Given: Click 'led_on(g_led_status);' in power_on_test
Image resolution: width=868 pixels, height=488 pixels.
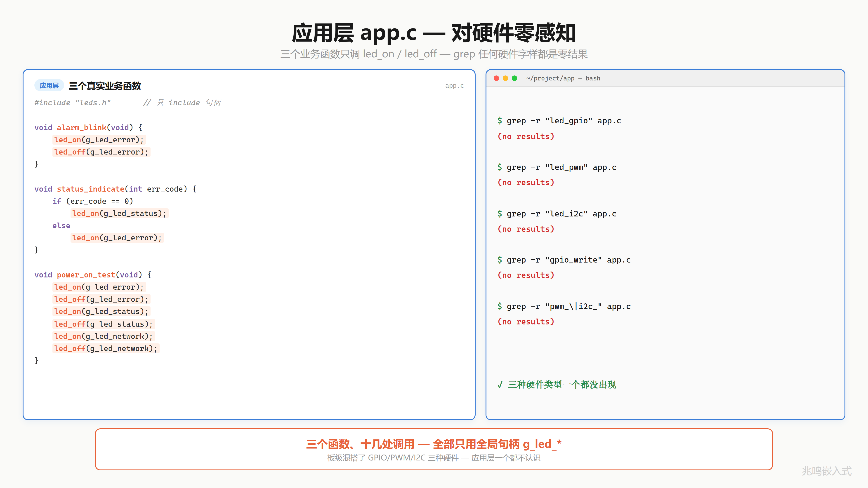Looking at the screenshot, I should [101, 312].
